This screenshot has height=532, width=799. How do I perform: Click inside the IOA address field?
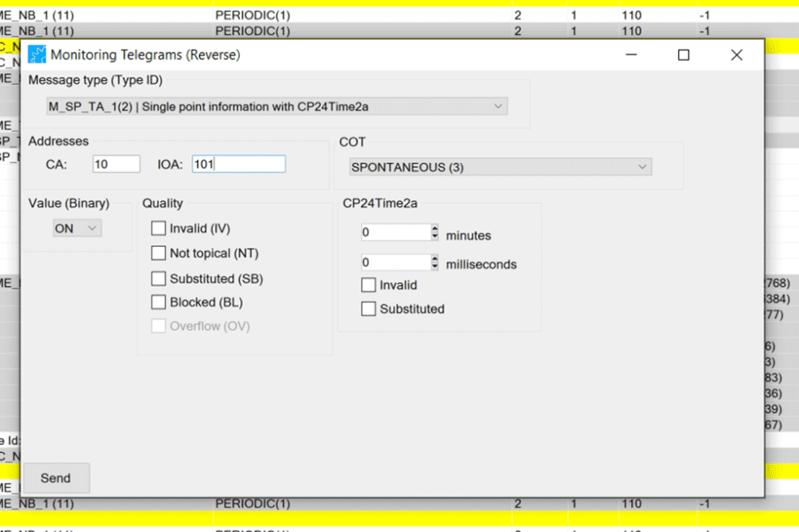click(236, 163)
